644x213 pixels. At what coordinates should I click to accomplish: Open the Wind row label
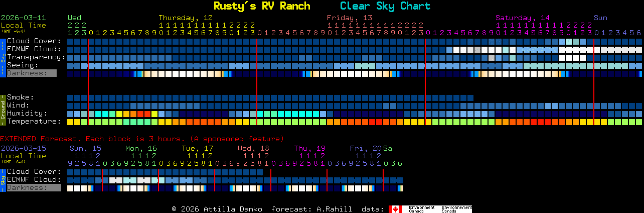(x=18, y=105)
